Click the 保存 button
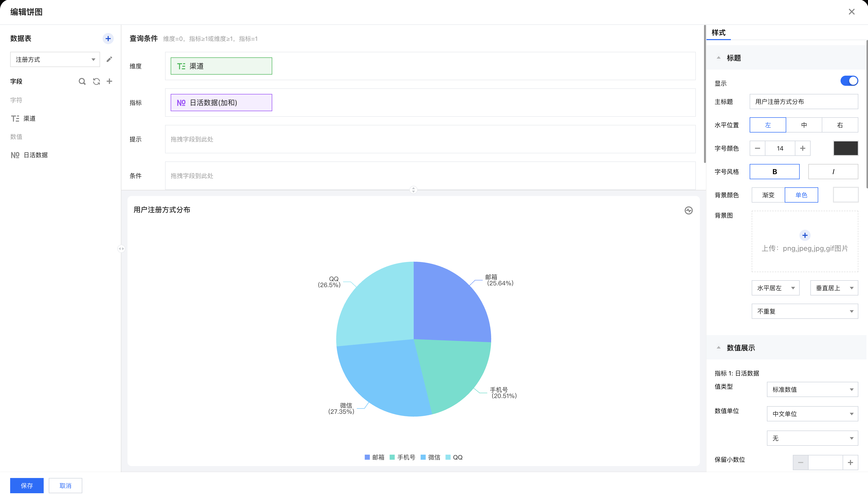The width and height of the screenshot is (868, 495). click(26, 485)
